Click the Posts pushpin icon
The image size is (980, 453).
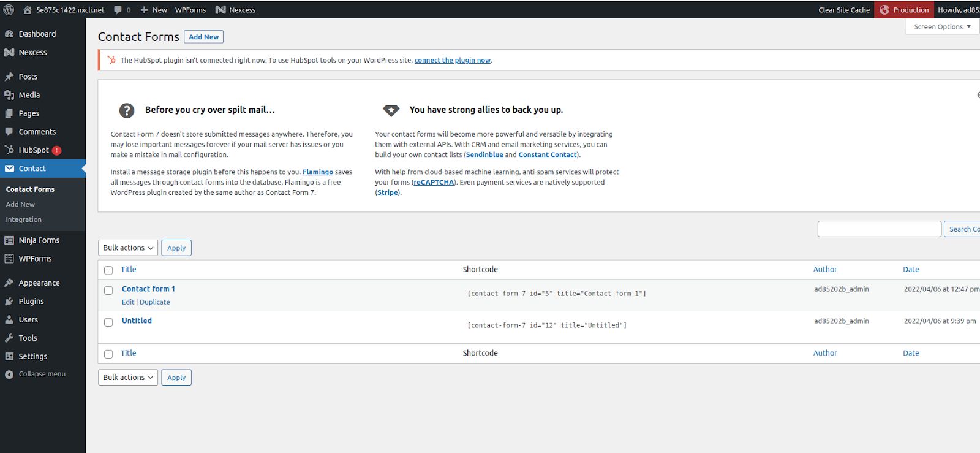pos(9,77)
